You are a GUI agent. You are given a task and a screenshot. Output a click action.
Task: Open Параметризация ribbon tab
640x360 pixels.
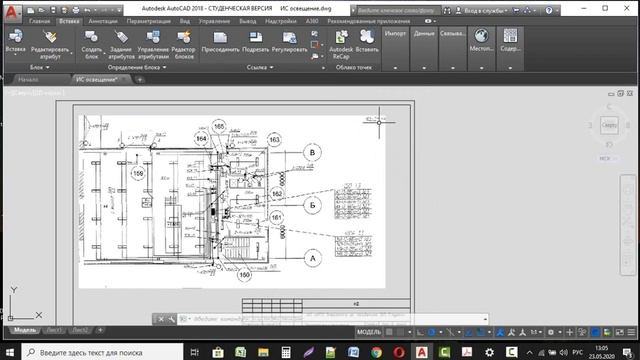point(149,21)
